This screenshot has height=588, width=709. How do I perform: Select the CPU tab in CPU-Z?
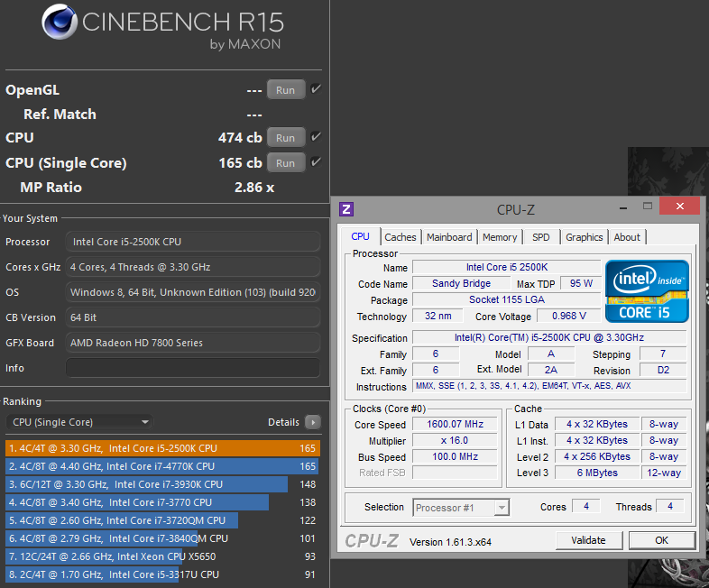tap(361, 236)
